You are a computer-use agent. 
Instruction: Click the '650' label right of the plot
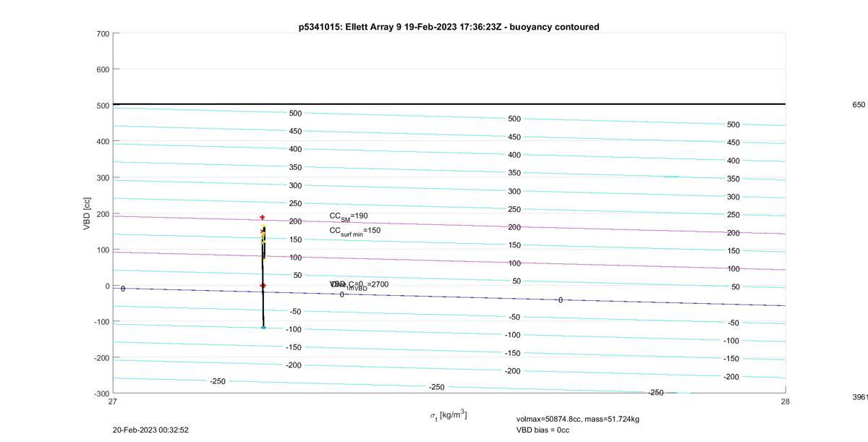859,105
